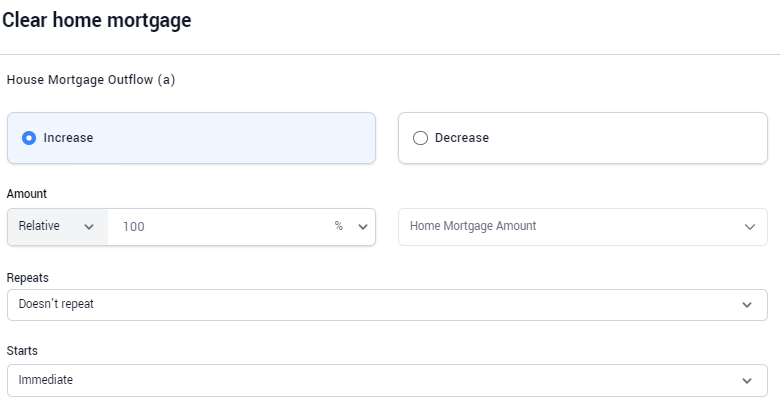Choose the Increase option card
The image size is (780, 408).
pyautogui.click(x=191, y=138)
